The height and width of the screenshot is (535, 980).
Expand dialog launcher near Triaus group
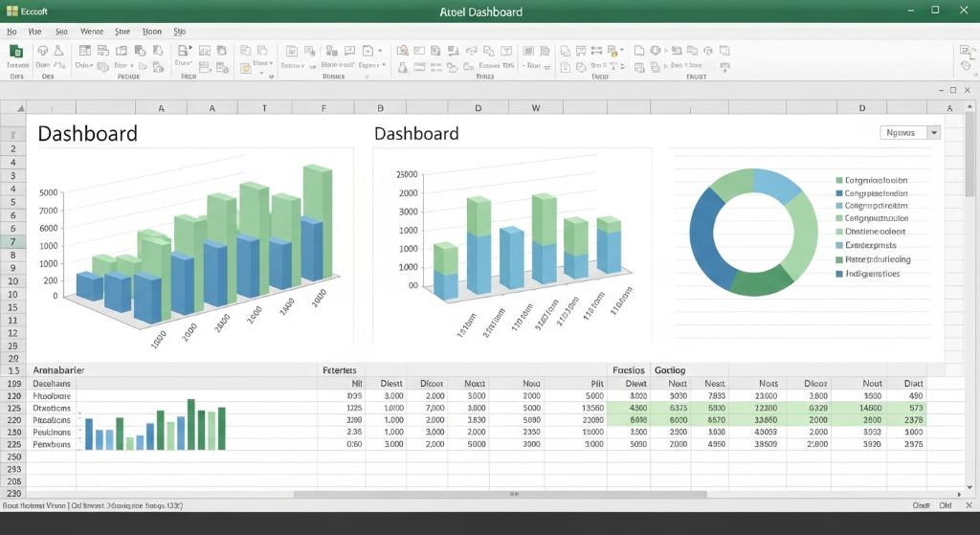tap(271, 77)
